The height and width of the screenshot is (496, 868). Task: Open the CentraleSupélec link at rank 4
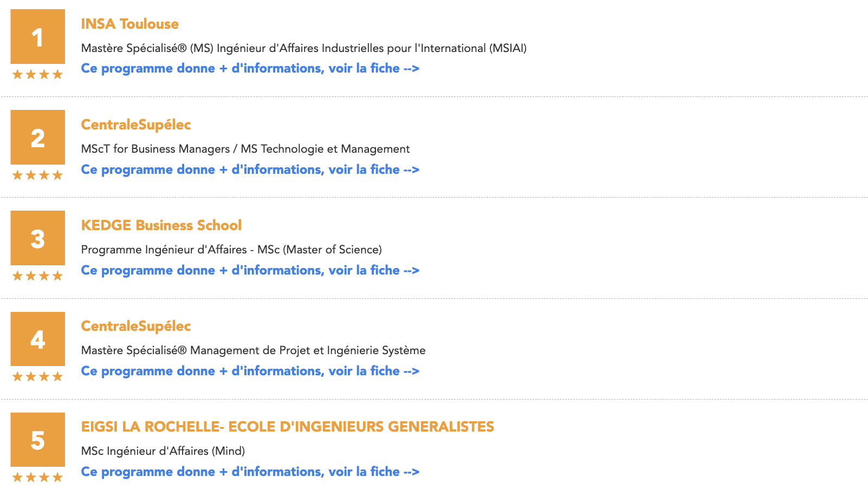click(x=135, y=326)
